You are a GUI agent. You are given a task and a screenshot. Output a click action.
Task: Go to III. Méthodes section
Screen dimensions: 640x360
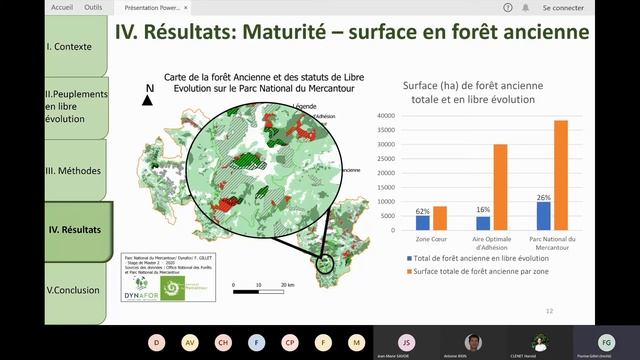(75, 171)
